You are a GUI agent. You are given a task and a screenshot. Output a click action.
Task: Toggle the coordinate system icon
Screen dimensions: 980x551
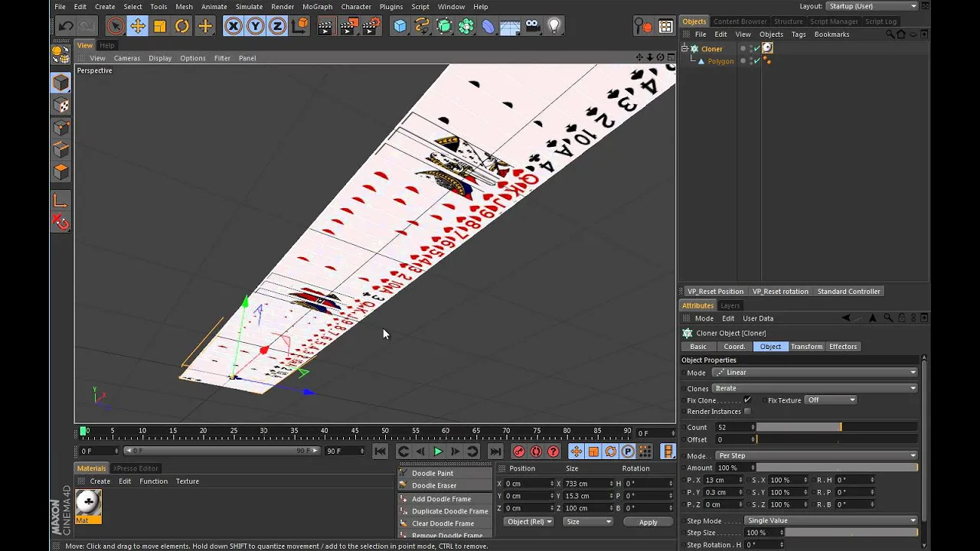click(x=300, y=26)
